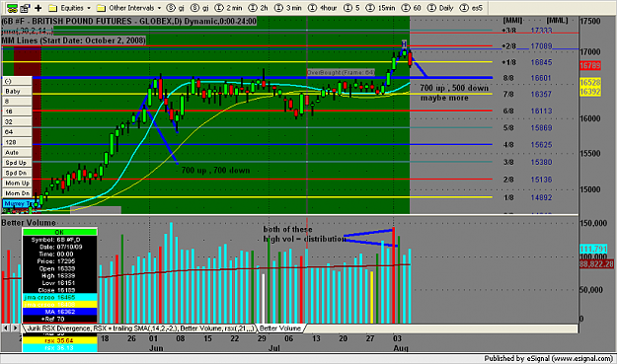Select the 64 frame button
The image size is (617, 364).
17,132
